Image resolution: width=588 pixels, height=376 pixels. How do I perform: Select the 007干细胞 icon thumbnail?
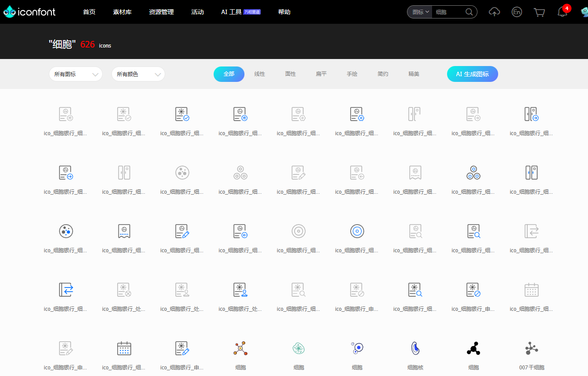pos(532,348)
